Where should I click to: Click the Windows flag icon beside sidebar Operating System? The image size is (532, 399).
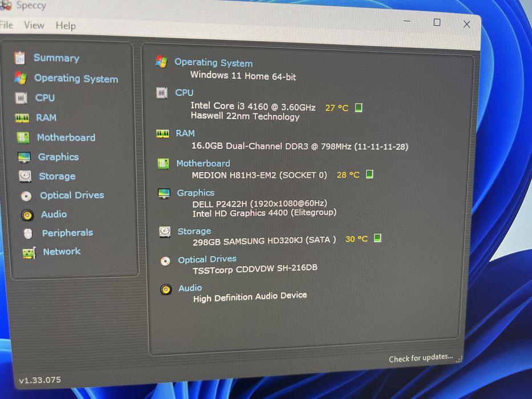[x=21, y=78]
